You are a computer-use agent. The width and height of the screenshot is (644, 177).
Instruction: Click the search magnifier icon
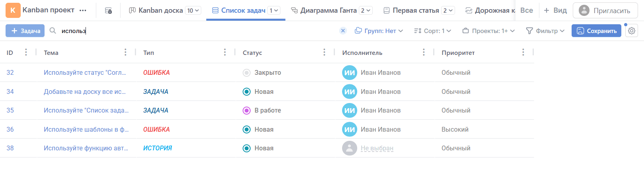(53, 31)
